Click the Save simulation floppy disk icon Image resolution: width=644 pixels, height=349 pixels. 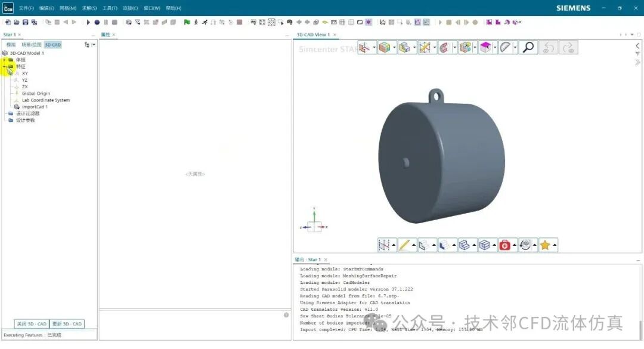[26, 22]
